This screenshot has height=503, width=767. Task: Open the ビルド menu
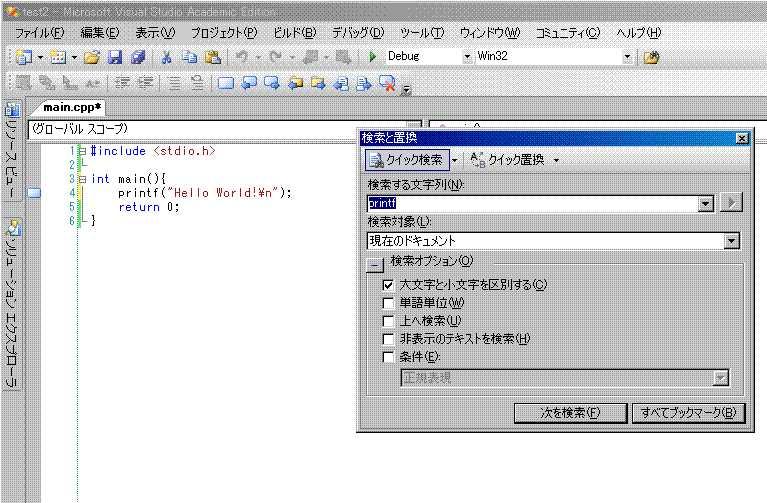coord(293,33)
